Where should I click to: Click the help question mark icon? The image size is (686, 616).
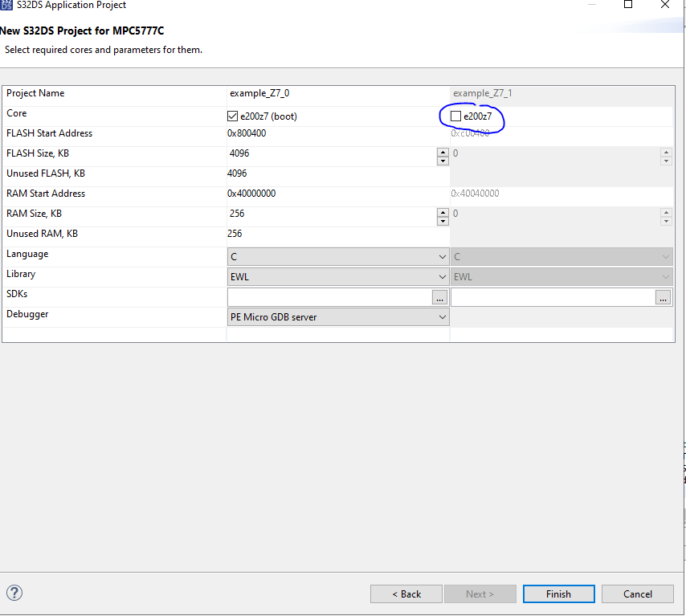click(x=14, y=593)
